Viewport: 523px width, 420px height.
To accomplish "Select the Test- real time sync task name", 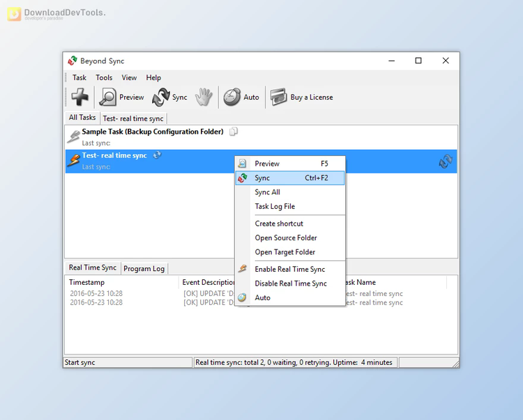I will click(x=114, y=155).
